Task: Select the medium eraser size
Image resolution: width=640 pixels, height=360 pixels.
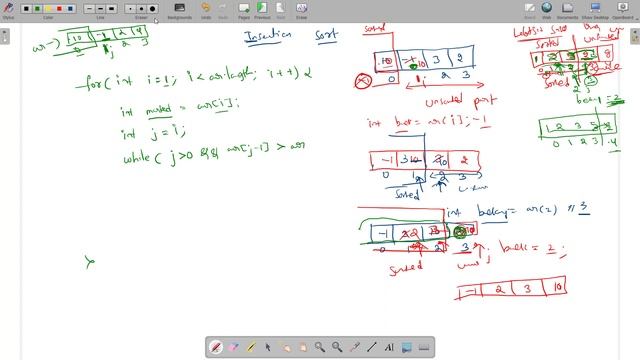Action: pyautogui.click(x=141, y=8)
